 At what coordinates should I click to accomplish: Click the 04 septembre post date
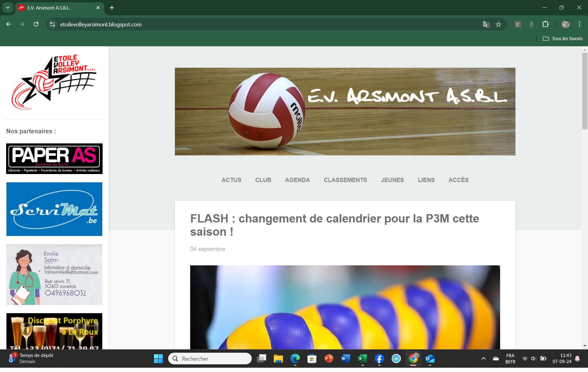208,249
